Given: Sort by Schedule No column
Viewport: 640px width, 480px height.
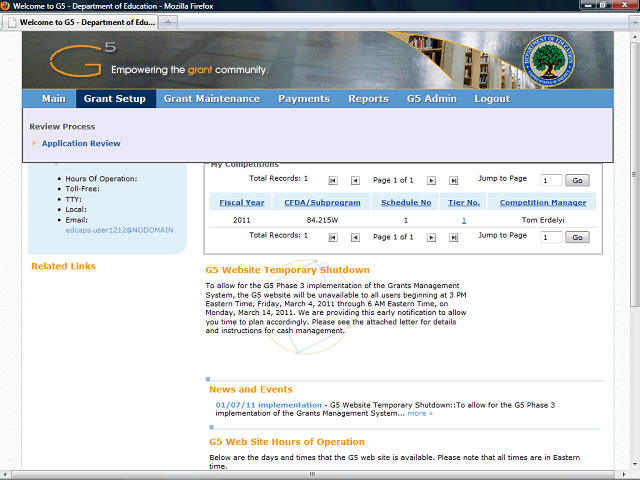Looking at the screenshot, I should click(406, 202).
